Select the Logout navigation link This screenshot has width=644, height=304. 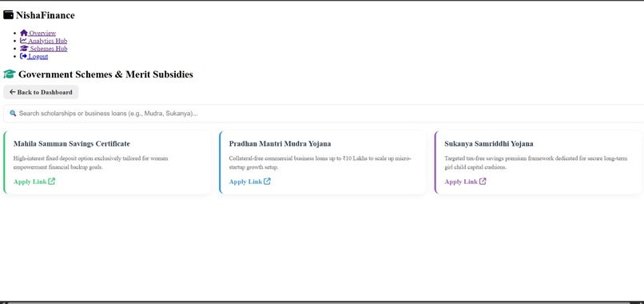coord(34,56)
